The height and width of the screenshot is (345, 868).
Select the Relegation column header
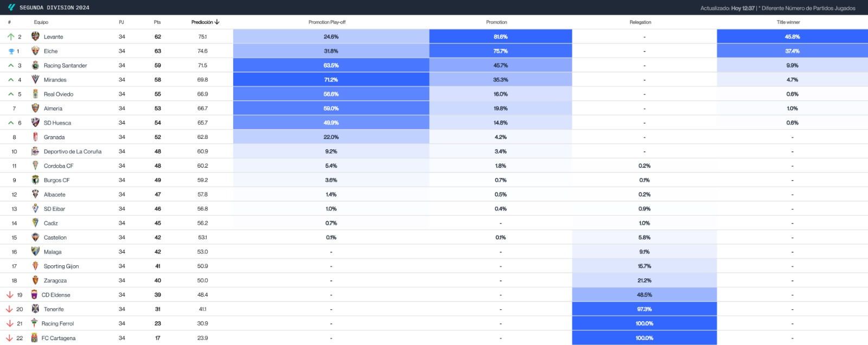click(x=640, y=22)
